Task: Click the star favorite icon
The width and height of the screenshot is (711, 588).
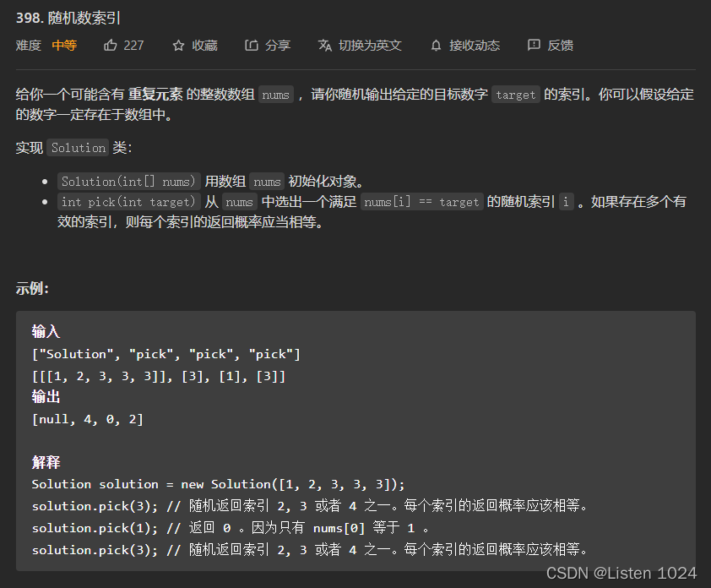Action: pos(179,46)
